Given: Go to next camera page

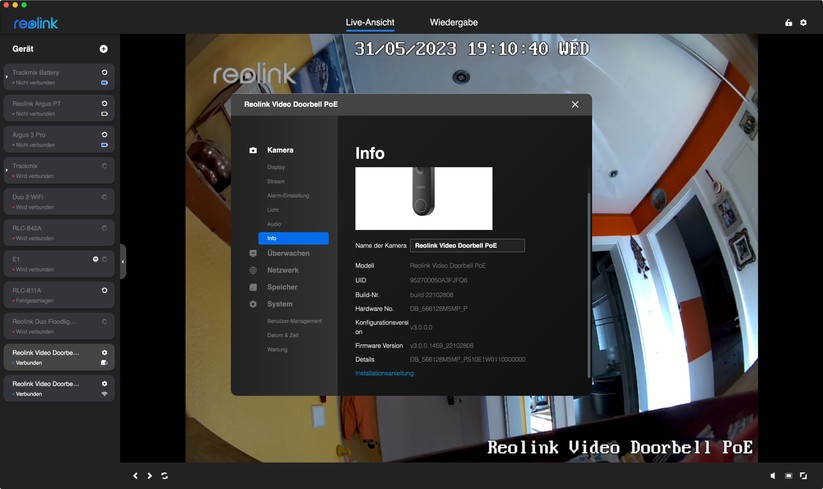Looking at the screenshot, I should tap(150, 475).
